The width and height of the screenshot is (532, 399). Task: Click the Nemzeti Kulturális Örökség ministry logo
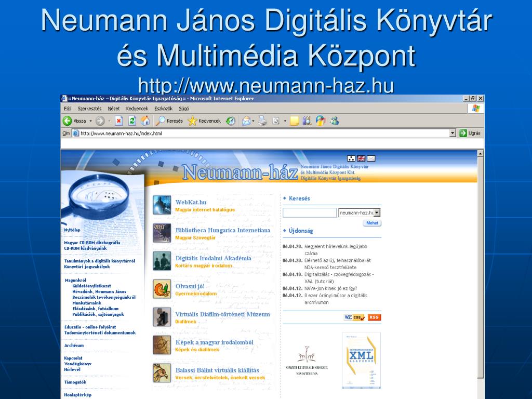point(307,361)
